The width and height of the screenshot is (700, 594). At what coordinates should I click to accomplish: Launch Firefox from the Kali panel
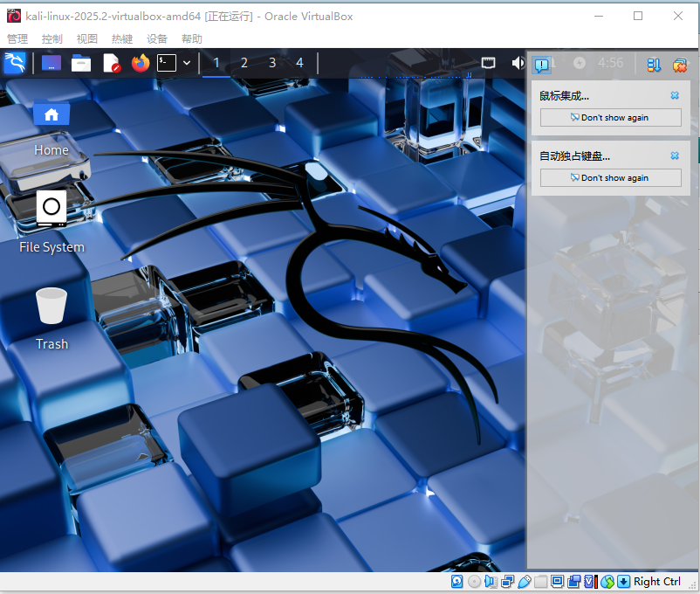pos(141,63)
